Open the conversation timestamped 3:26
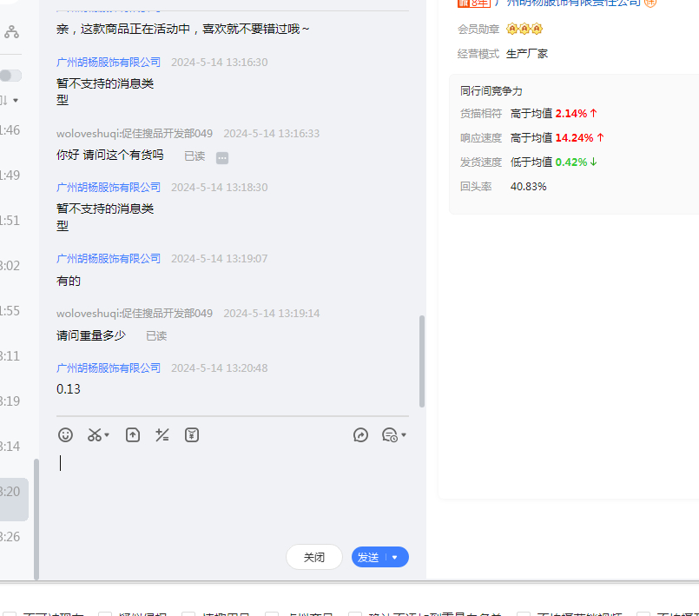Viewport: 699px width, 616px height. 10,537
